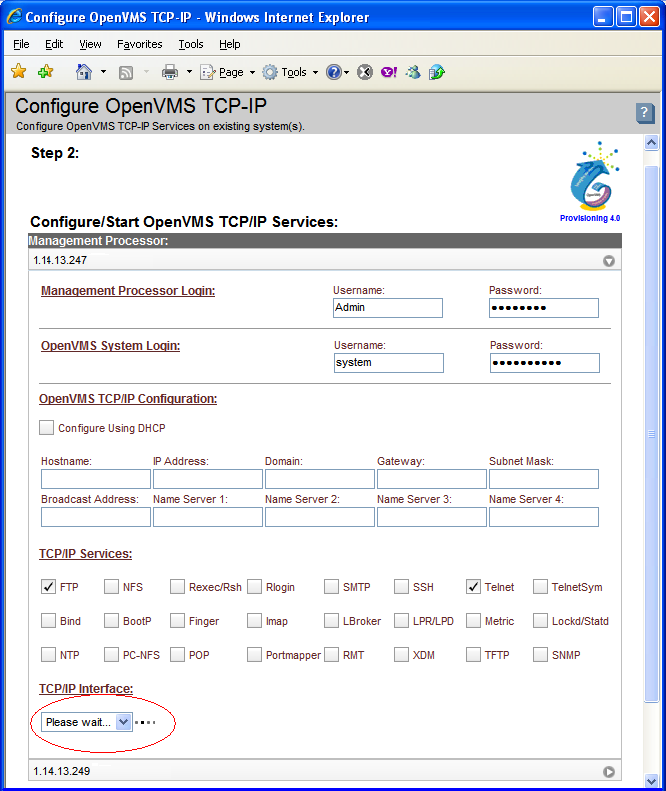Viewport: 666px width, 791px height.
Task: Click the RSS feeds icon
Action: [x=126, y=73]
